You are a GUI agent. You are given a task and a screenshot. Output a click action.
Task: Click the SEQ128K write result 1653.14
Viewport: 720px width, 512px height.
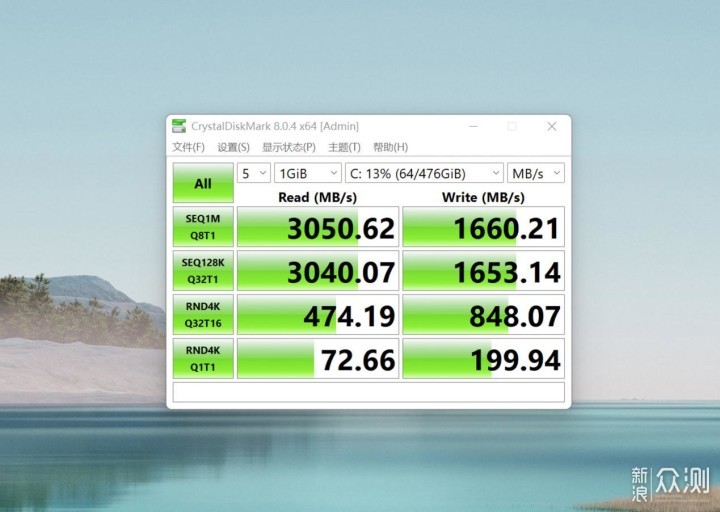[484, 270]
